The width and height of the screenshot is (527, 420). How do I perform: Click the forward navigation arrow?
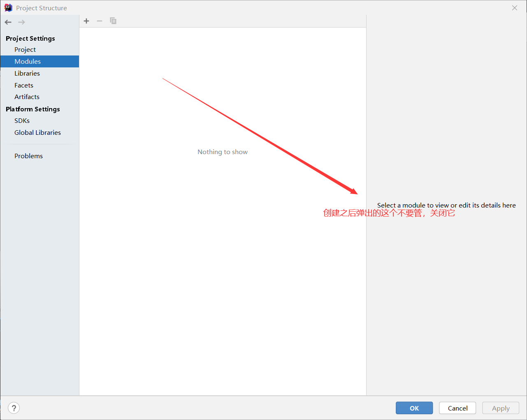click(22, 22)
